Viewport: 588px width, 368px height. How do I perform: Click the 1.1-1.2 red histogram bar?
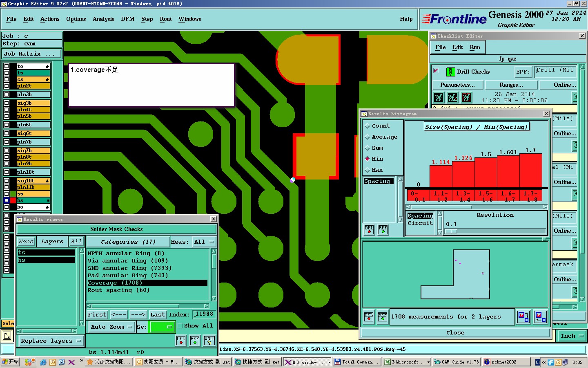(x=441, y=177)
